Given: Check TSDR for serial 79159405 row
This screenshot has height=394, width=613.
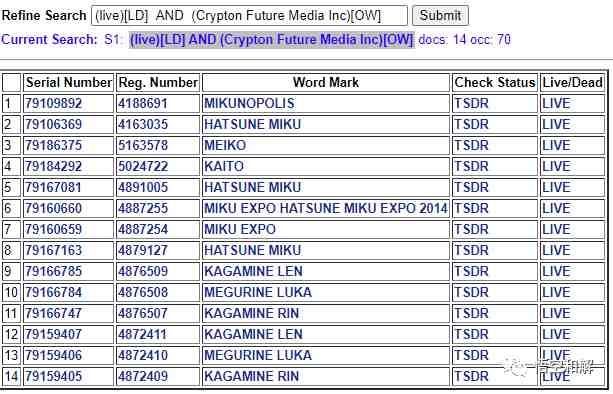Looking at the screenshot, I should point(471,376).
